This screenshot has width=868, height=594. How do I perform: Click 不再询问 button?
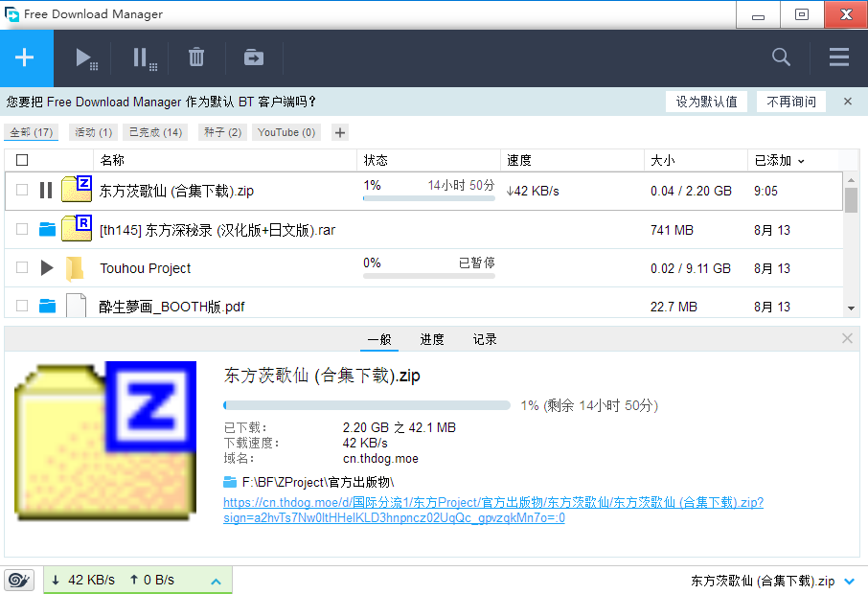791,102
